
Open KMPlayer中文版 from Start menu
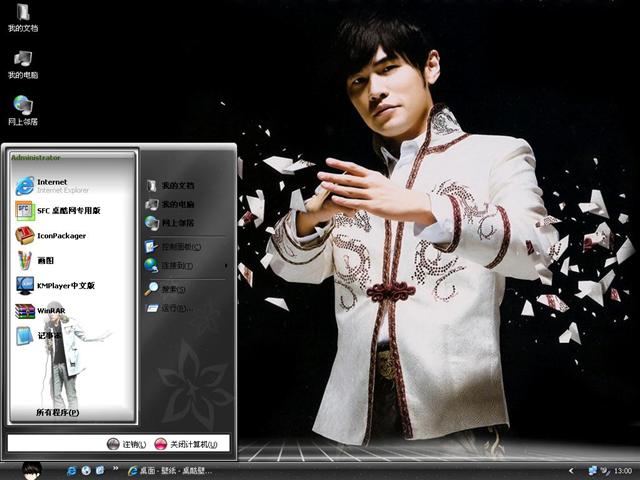(x=62, y=285)
